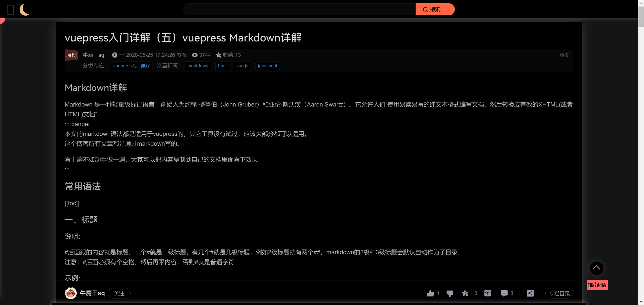Like the article with thumbs-up icon

(x=430, y=293)
